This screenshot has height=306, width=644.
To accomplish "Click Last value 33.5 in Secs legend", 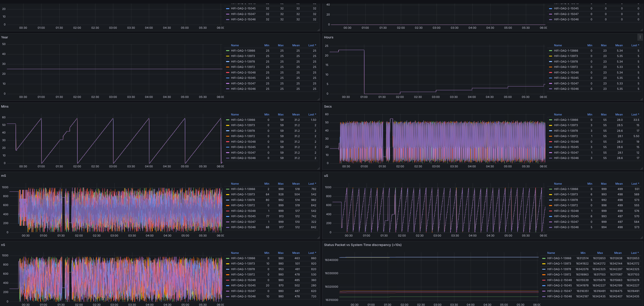I will point(636,120).
